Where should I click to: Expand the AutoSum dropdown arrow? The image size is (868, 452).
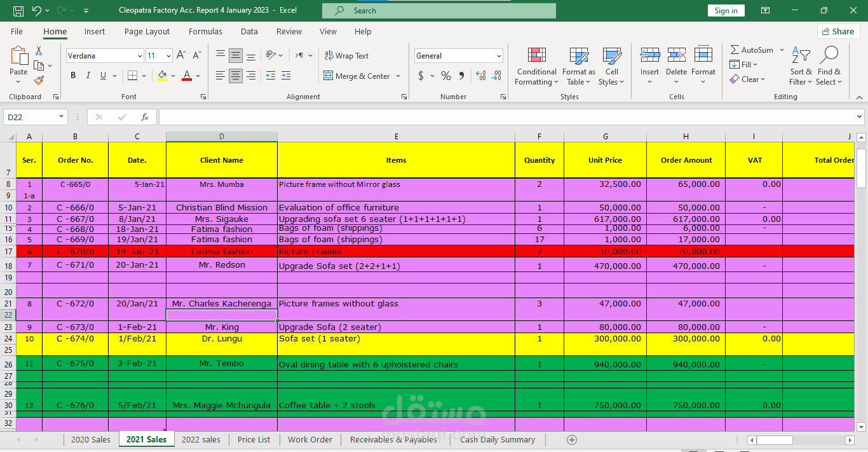[782, 50]
